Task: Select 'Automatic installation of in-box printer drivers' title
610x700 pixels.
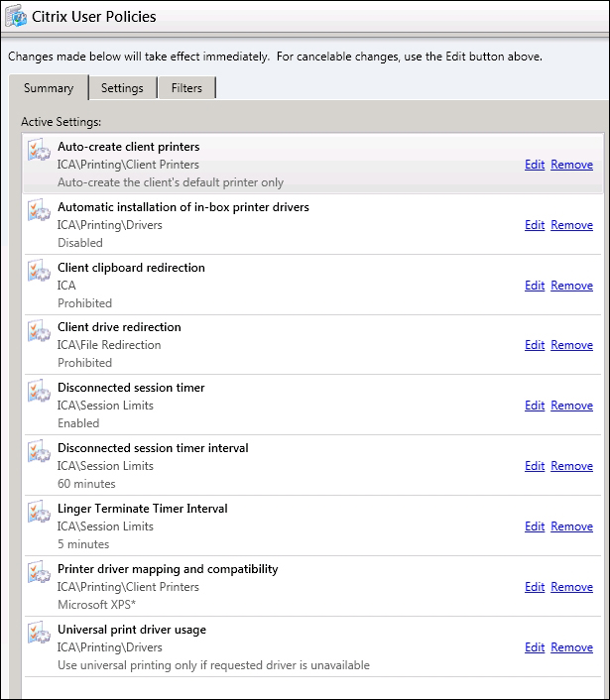Action: click(183, 207)
